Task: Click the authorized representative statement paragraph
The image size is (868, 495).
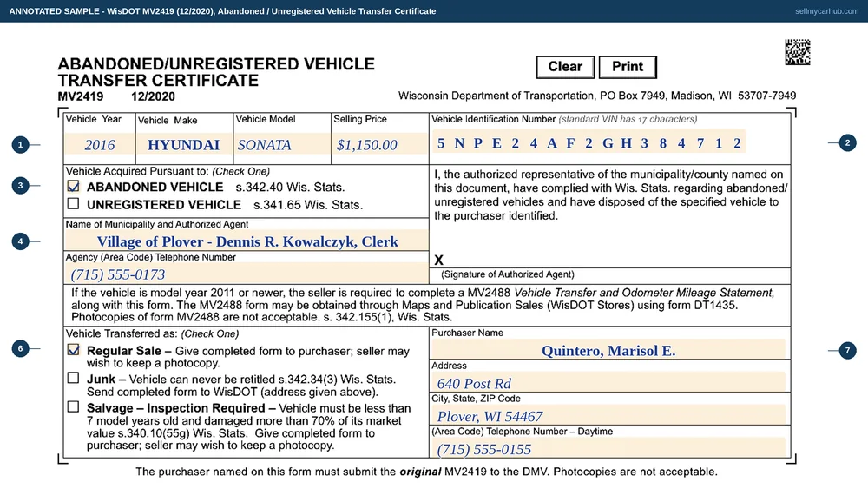Action: 610,195
